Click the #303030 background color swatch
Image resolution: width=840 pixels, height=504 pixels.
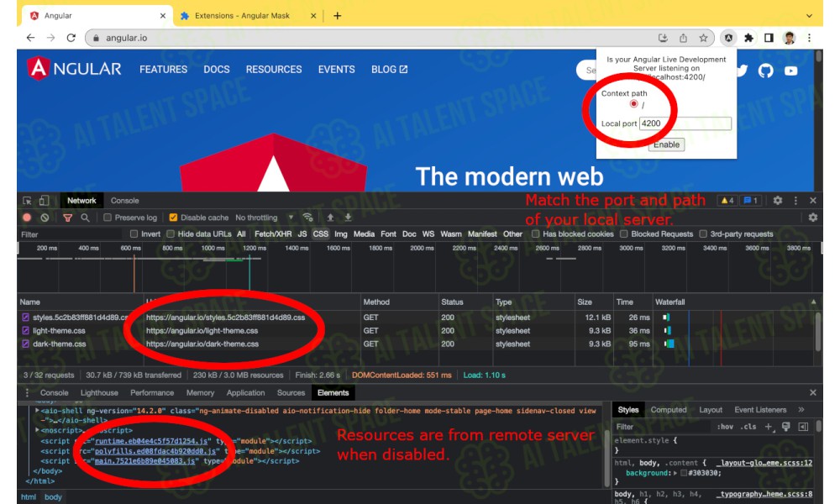click(x=684, y=474)
